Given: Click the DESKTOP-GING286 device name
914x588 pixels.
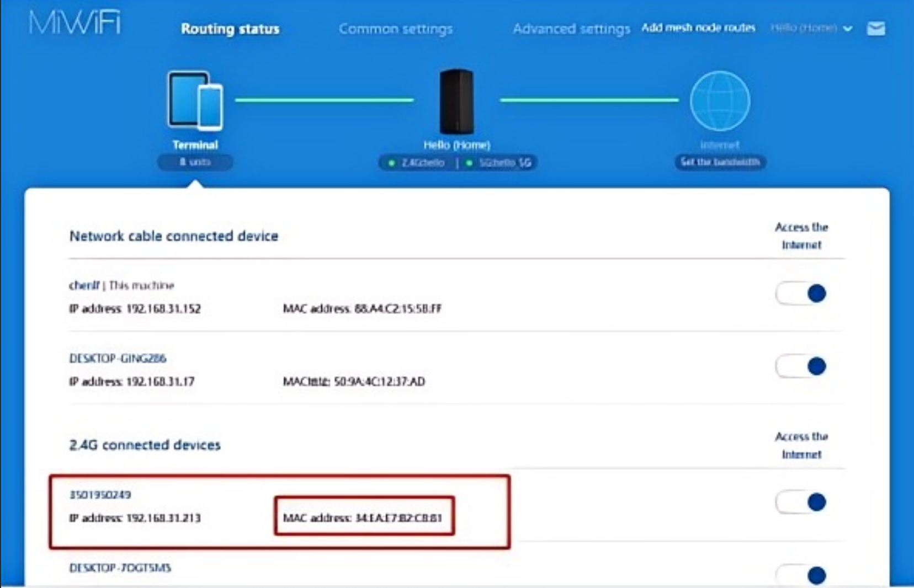Looking at the screenshot, I should [x=118, y=359].
